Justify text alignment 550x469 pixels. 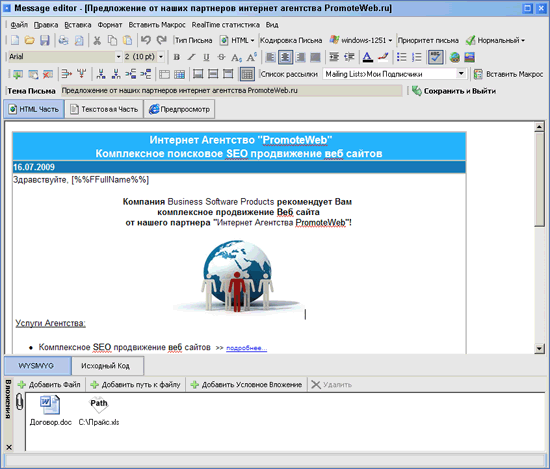pyautogui.click(x=315, y=57)
